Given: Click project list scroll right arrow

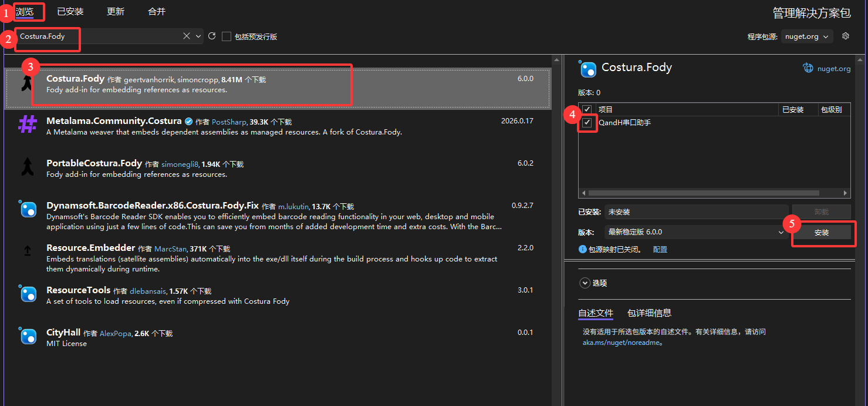Looking at the screenshot, I should click(845, 193).
